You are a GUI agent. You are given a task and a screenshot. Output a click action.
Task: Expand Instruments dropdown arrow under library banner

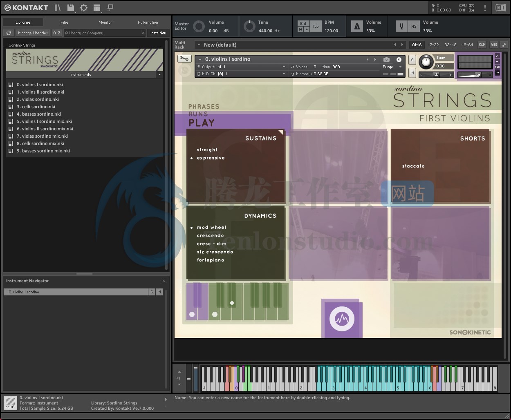tap(159, 75)
